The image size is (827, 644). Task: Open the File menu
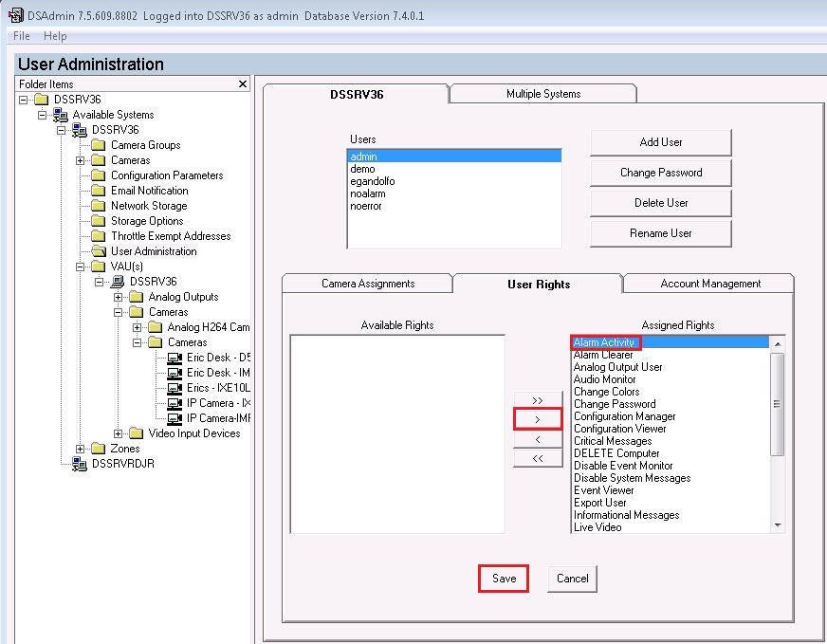coord(20,35)
